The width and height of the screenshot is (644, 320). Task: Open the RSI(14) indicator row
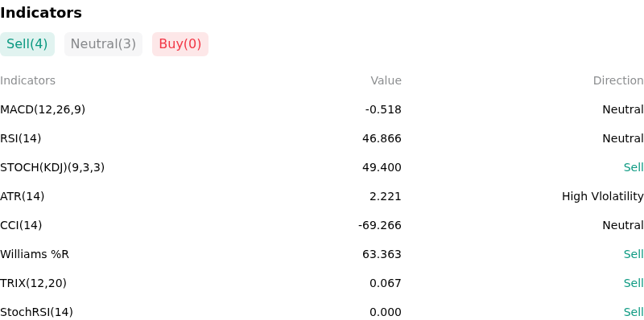tap(322, 138)
